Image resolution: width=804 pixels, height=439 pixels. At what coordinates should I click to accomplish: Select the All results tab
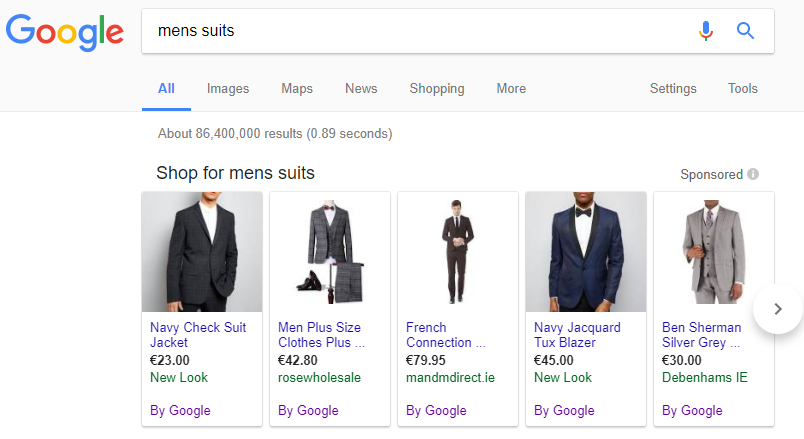(x=166, y=89)
